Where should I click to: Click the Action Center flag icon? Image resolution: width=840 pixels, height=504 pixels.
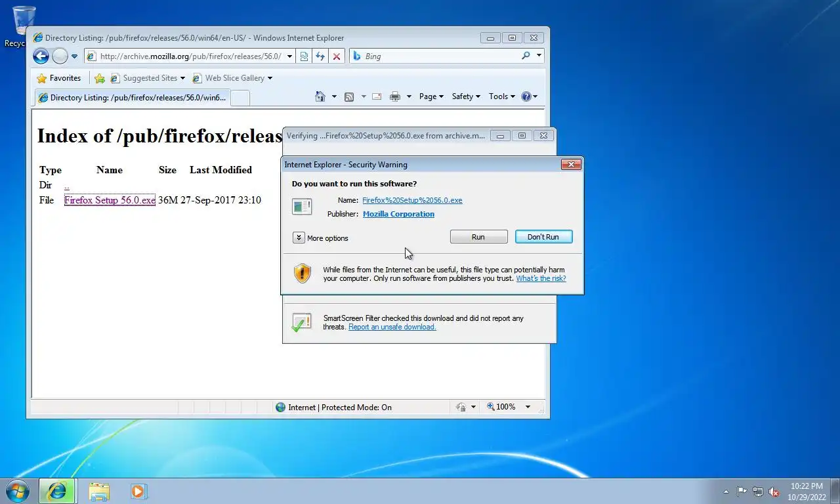[x=742, y=492]
